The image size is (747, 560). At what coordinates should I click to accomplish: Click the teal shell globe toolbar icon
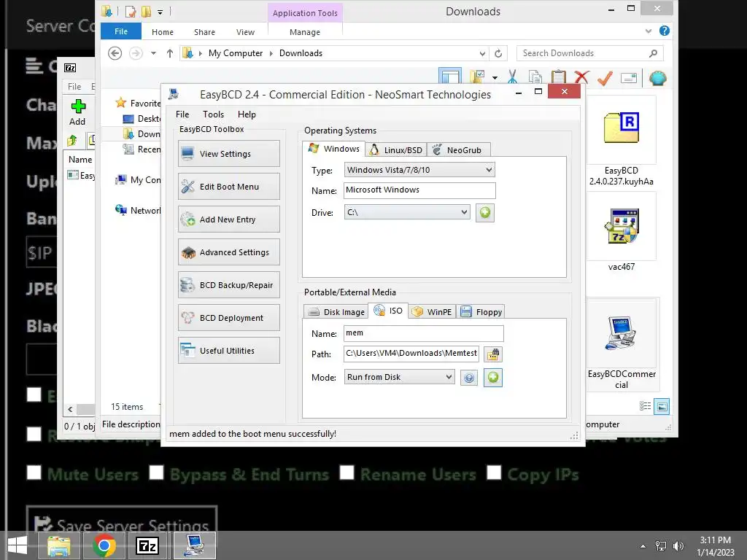tap(657, 77)
